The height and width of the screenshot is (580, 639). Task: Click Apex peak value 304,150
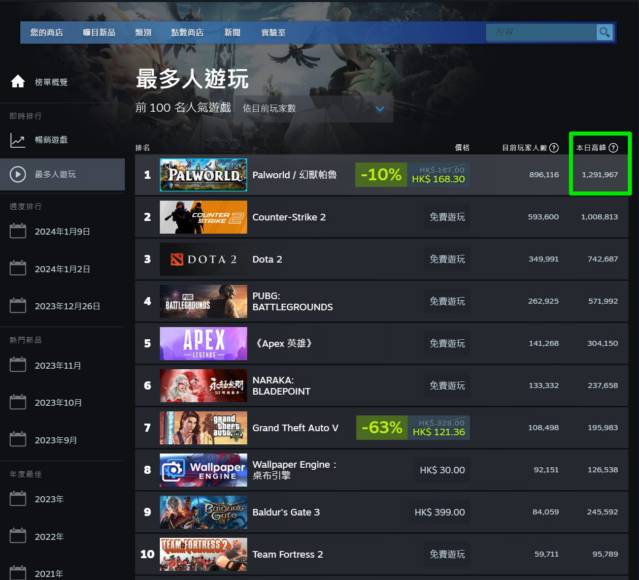(x=603, y=343)
